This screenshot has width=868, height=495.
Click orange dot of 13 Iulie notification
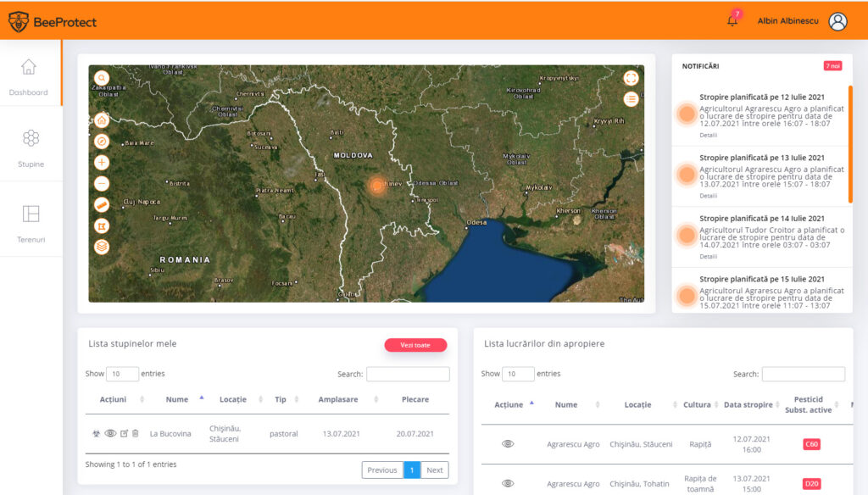pyautogui.click(x=687, y=175)
